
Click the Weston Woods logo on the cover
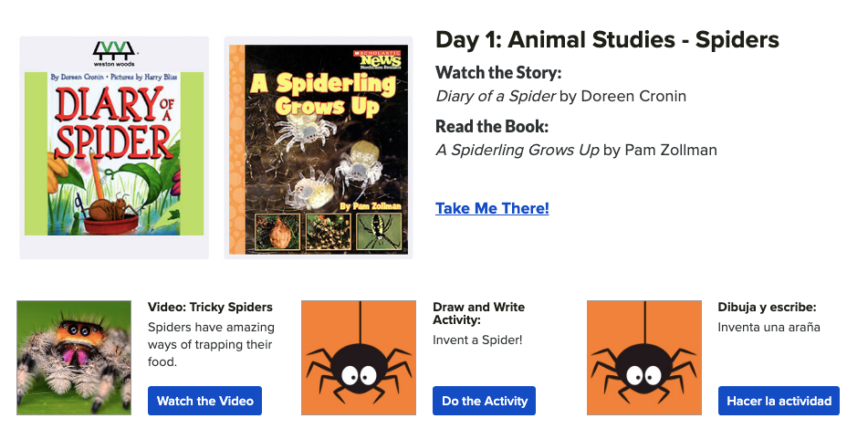coord(114,53)
